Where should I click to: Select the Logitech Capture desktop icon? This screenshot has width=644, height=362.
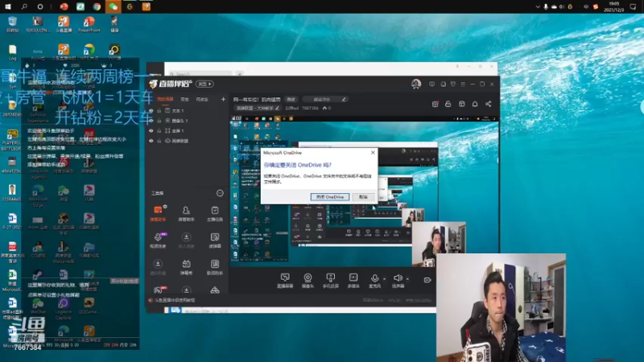[x=64, y=309]
